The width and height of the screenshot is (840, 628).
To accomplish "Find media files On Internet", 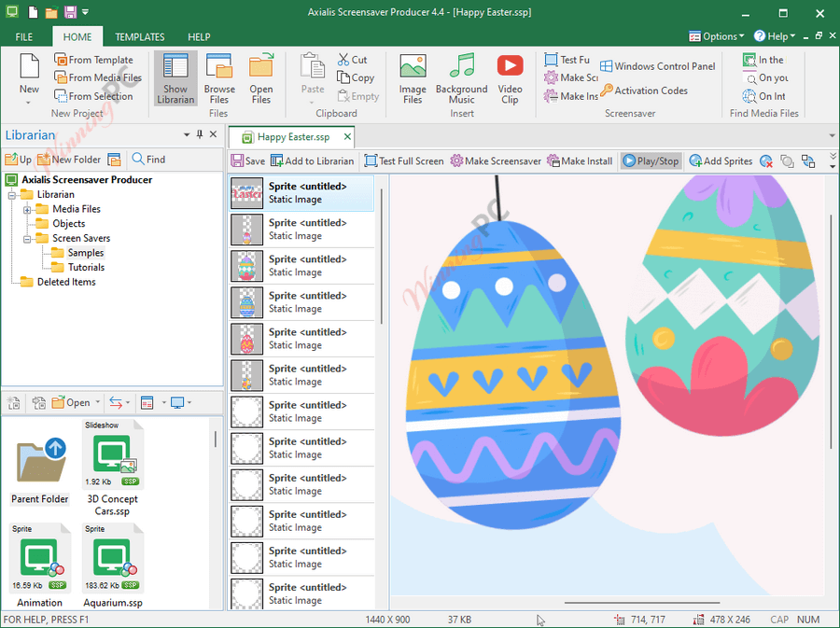I will [764, 96].
